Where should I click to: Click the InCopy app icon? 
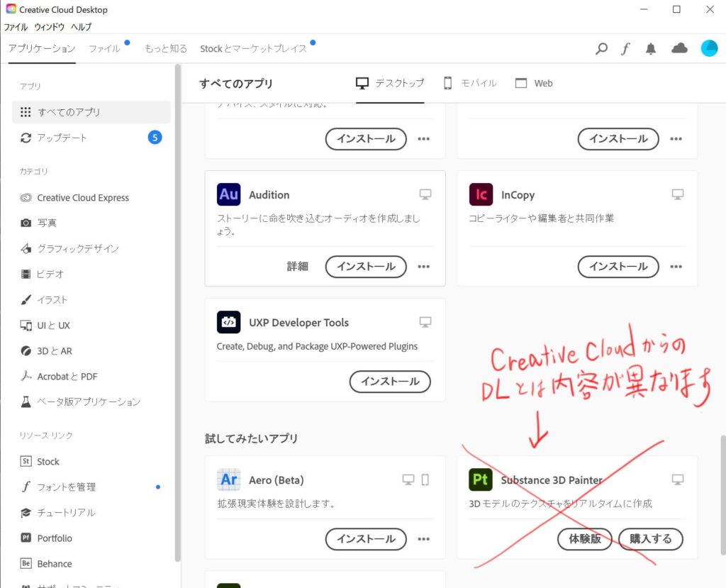(481, 194)
